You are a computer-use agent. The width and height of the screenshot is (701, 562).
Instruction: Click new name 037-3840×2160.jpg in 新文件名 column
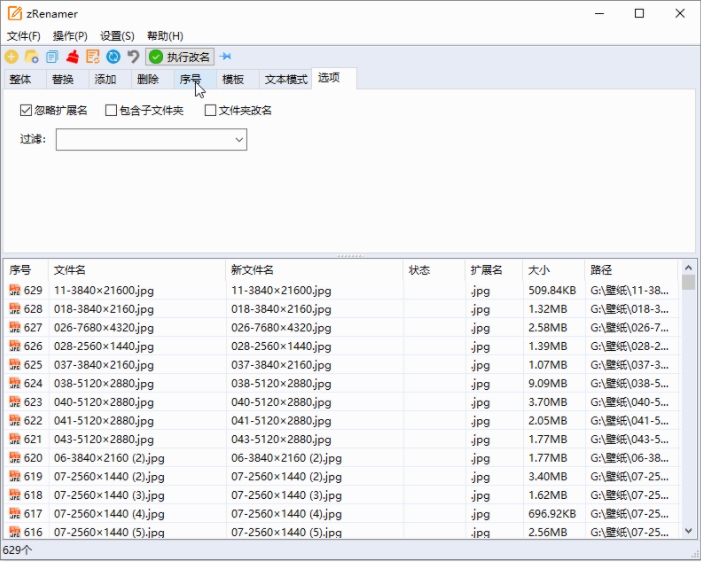click(281, 365)
